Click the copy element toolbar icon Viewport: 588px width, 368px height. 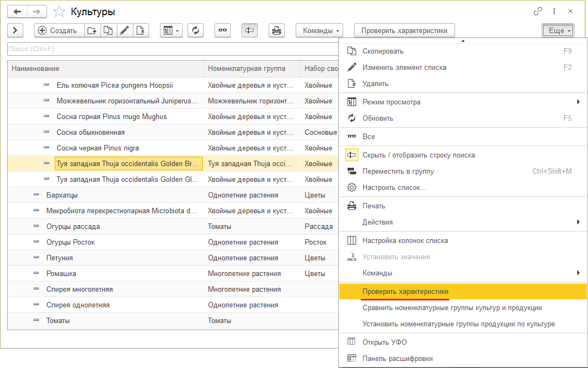click(x=108, y=31)
